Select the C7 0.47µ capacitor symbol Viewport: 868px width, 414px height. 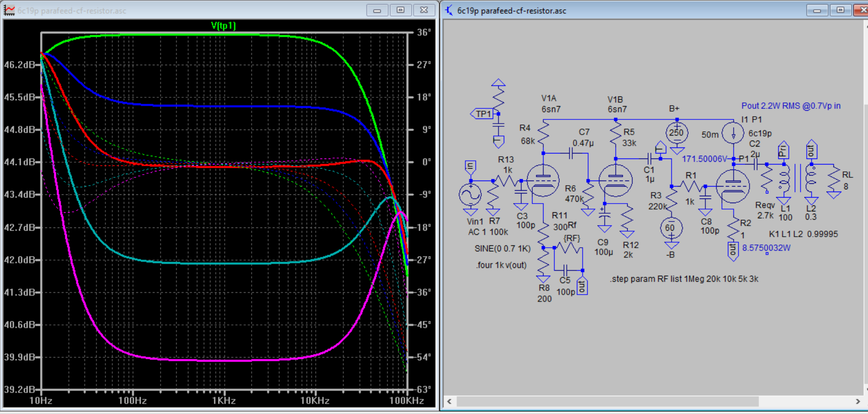click(x=571, y=153)
